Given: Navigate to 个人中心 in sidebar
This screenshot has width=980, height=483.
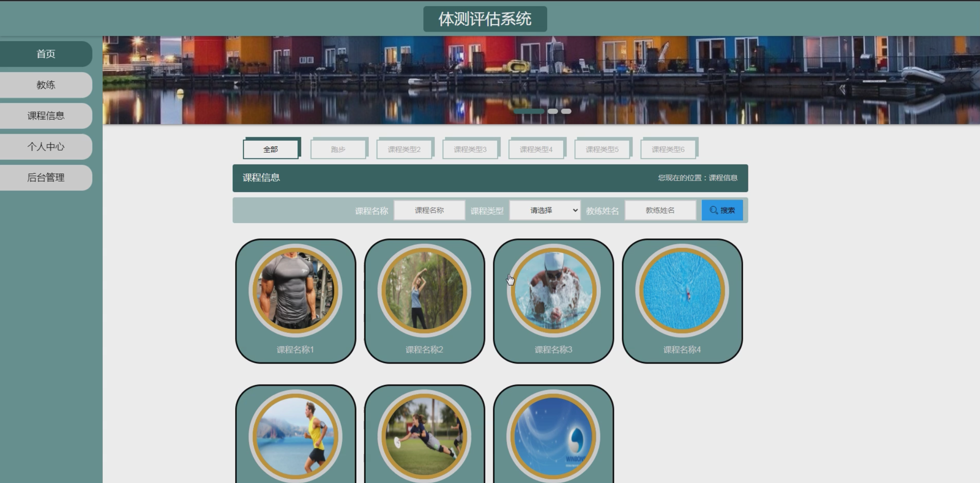Looking at the screenshot, I should (46, 147).
